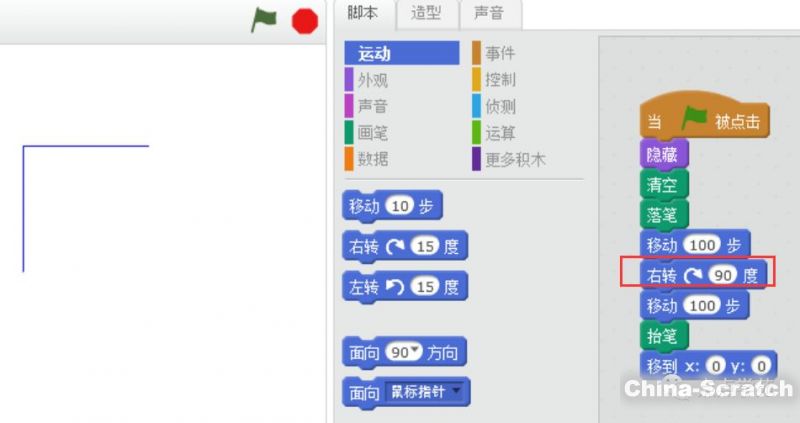This screenshot has width=800, height=423.
Task: Click counterclockwise arrow on 左转 15 block
Action: pyautogui.click(x=394, y=287)
